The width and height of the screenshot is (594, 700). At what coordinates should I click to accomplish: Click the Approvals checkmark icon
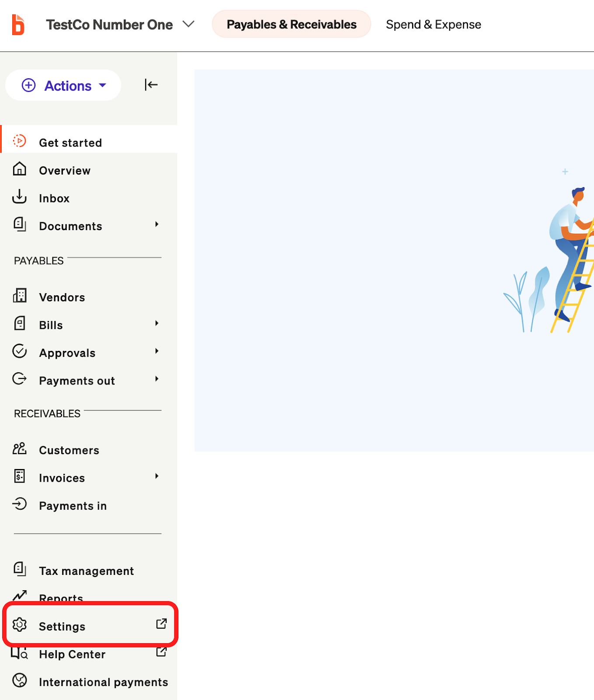tap(20, 351)
